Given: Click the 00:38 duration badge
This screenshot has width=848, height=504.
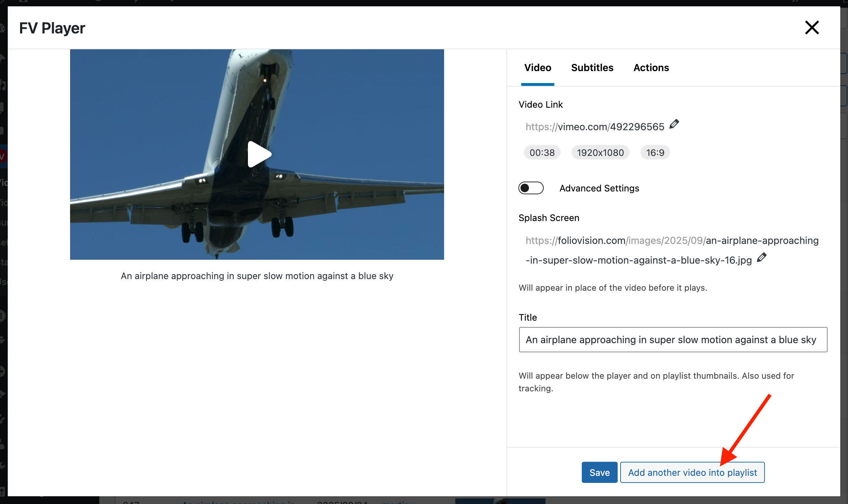Looking at the screenshot, I should click(x=542, y=152).
